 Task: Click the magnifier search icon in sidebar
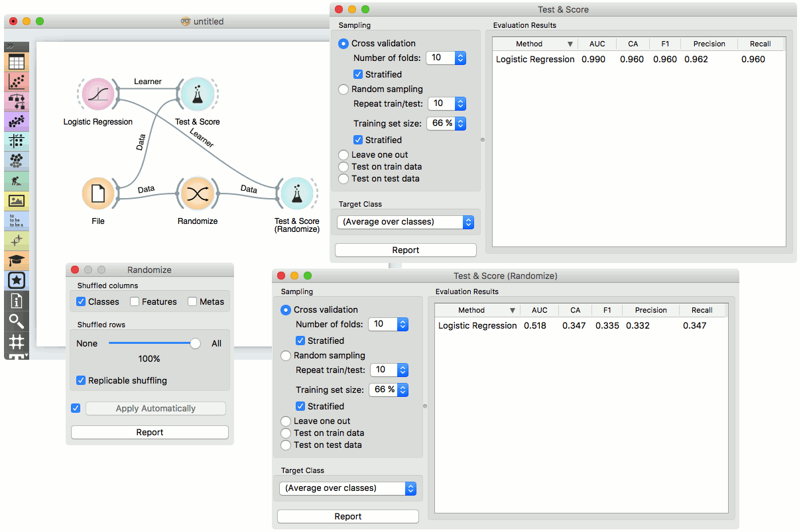click(x=16, y=321)
